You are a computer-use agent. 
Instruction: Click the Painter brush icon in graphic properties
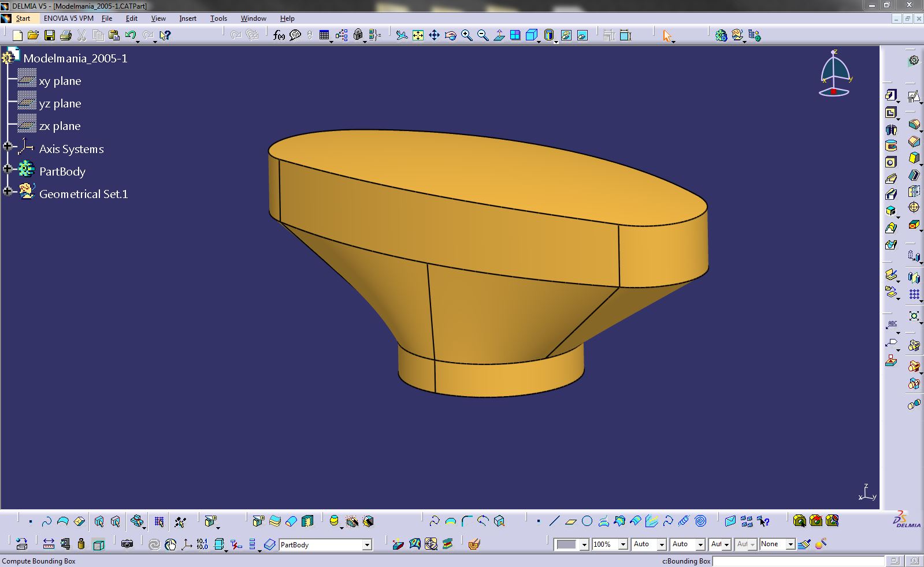pyautogui.click(x=804, y=544)
